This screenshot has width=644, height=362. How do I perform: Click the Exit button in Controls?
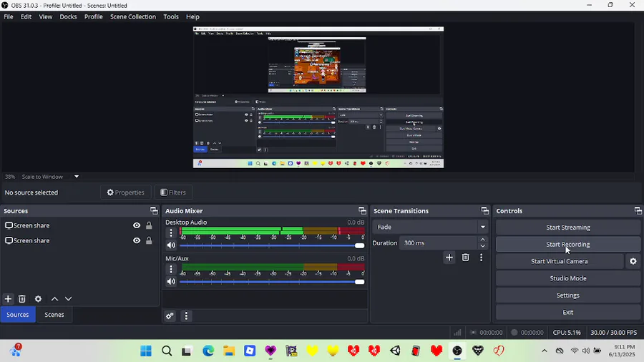(568, 313)
